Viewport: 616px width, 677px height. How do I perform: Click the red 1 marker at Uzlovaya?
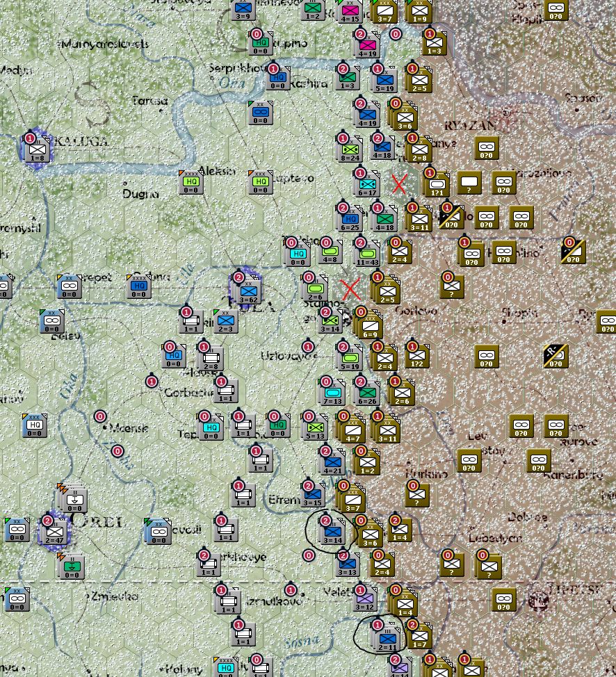click(x=308, y=346)
